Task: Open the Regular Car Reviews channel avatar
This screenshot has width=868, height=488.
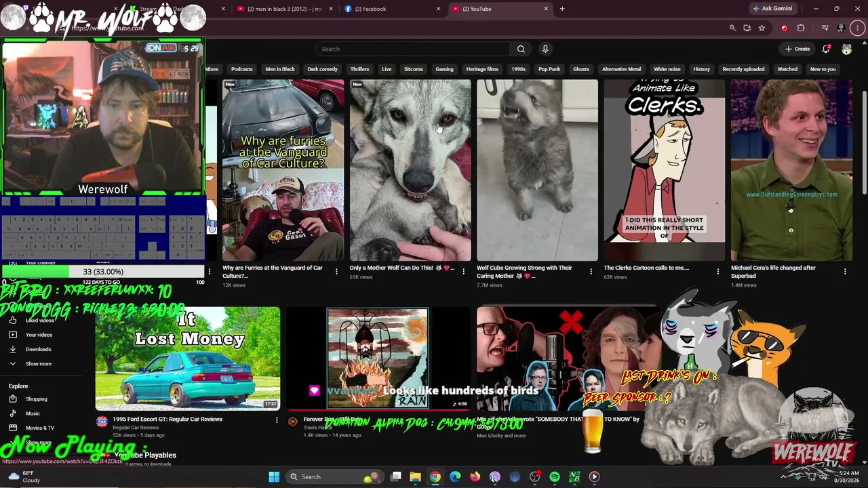Action: 102,422
